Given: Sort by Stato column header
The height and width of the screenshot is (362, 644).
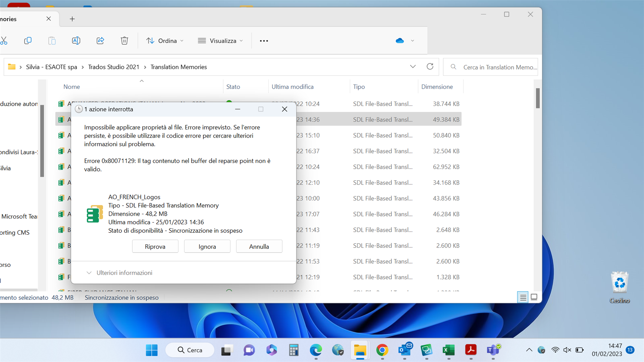Looking at the screenshot, I should coord(233,87).
